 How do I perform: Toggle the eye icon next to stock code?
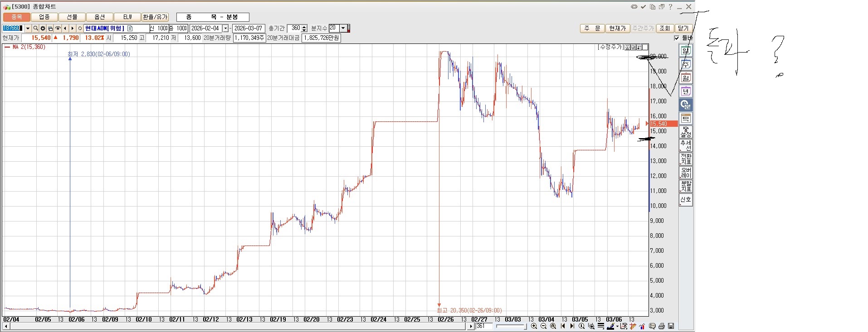[58, 28]
